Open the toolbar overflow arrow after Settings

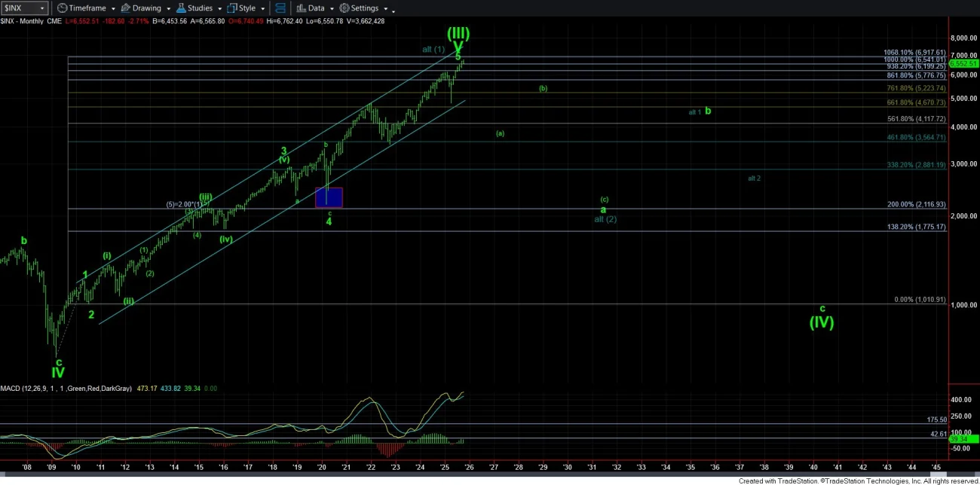coord(394,11)
